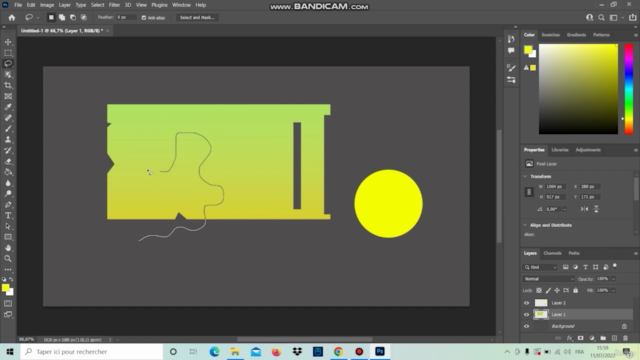Viewport: 640px width, 360px height.
Task: Select the Lasso tool in the toolbox
Action: 8,64
